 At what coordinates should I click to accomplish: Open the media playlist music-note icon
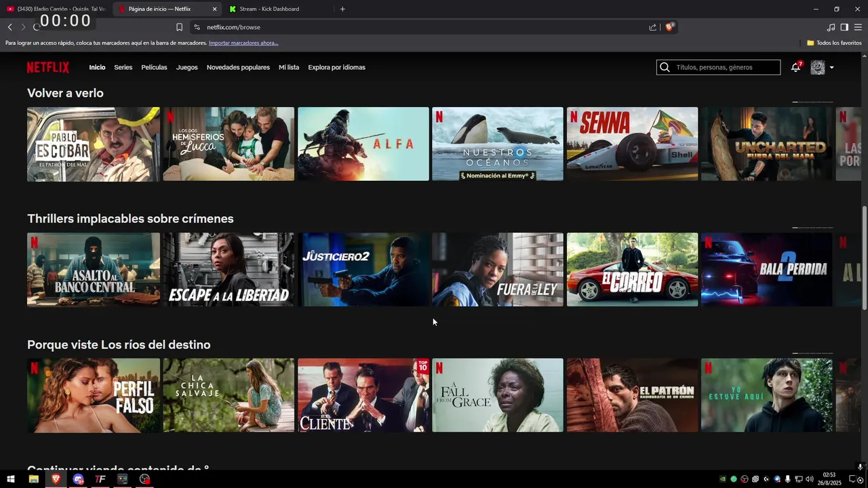831,27
